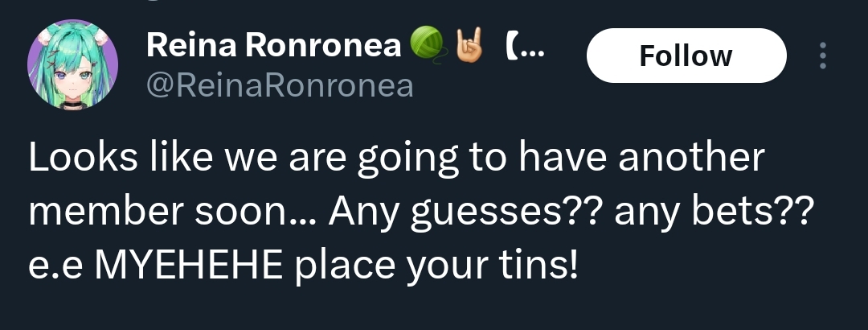Click the word "like" in the first line
This screenshot has height=330, width=868.
pos(170,159)
